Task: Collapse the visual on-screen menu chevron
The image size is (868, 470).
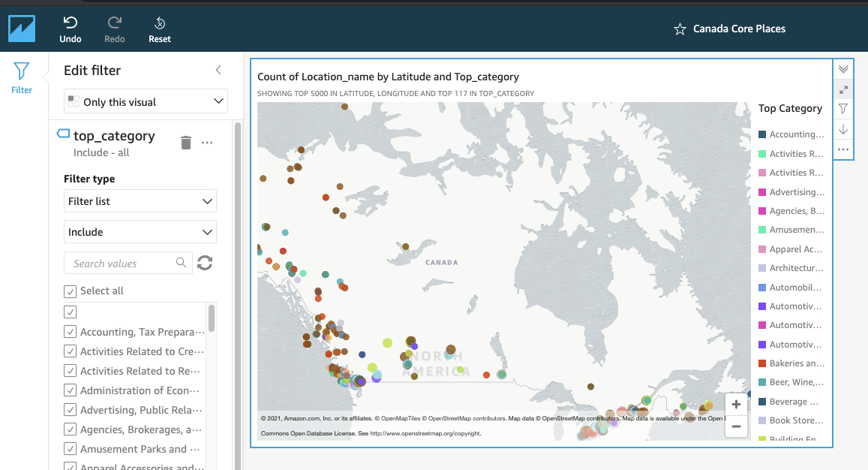Action: 843,69
